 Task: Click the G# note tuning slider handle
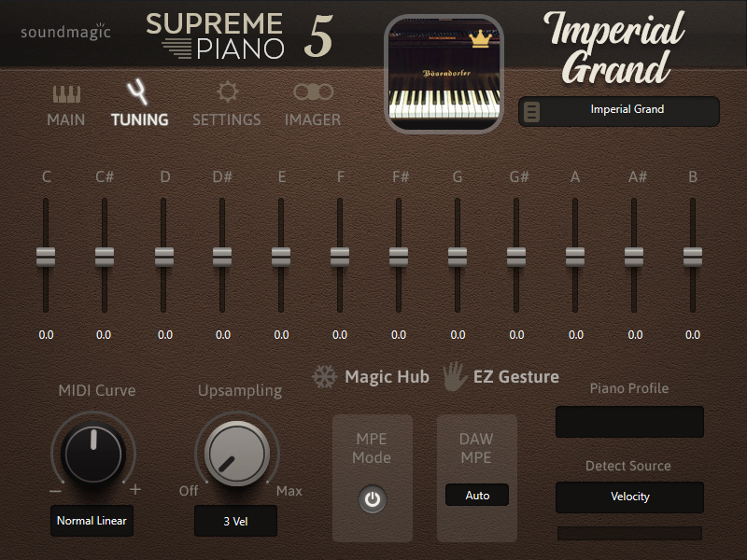point(516,258)
